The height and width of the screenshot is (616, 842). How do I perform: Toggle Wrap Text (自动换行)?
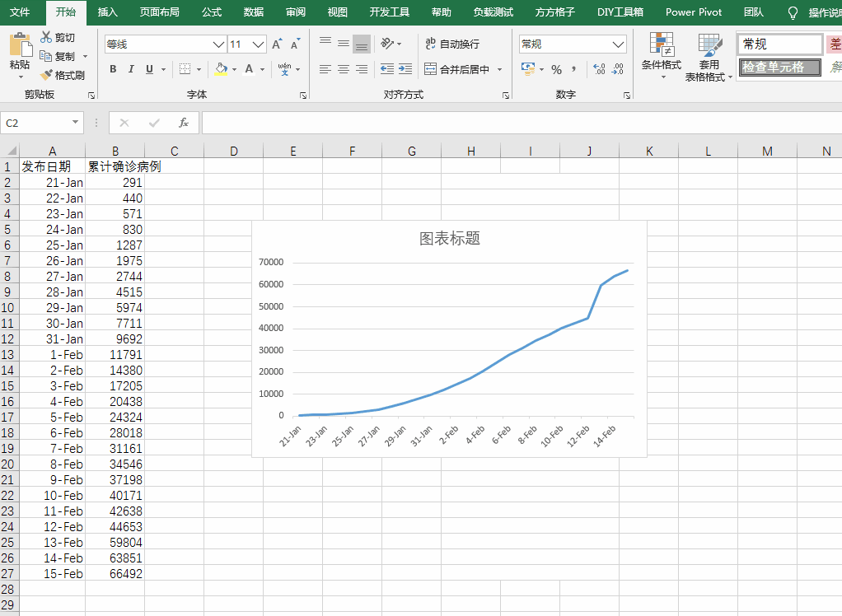(x=451, y=44)
